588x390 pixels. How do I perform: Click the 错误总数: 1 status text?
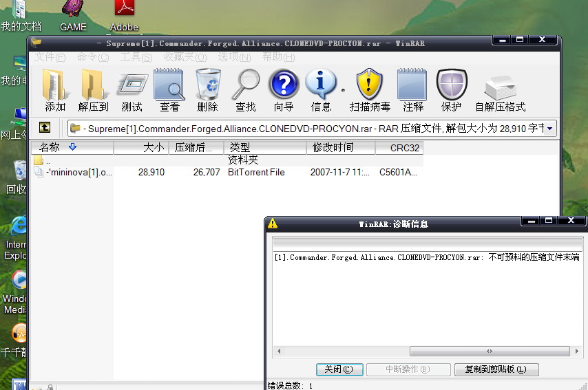290,385
